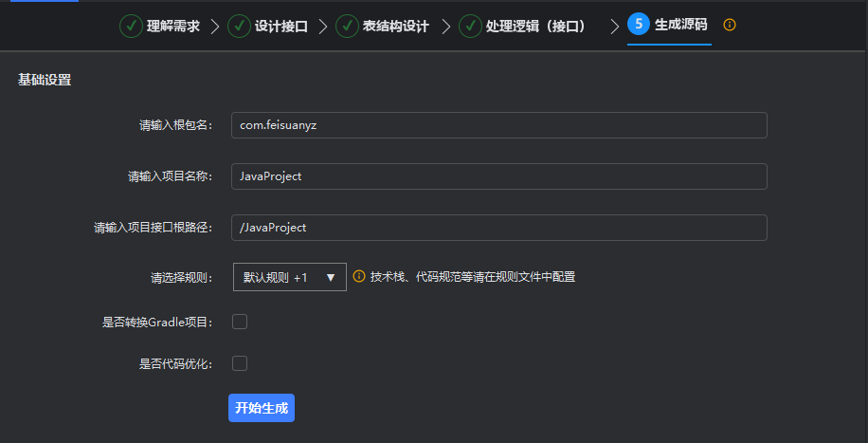
Task: Click the info icon before 技术栈 hint text
Action: pyautogui.click(x=359, y=277)
